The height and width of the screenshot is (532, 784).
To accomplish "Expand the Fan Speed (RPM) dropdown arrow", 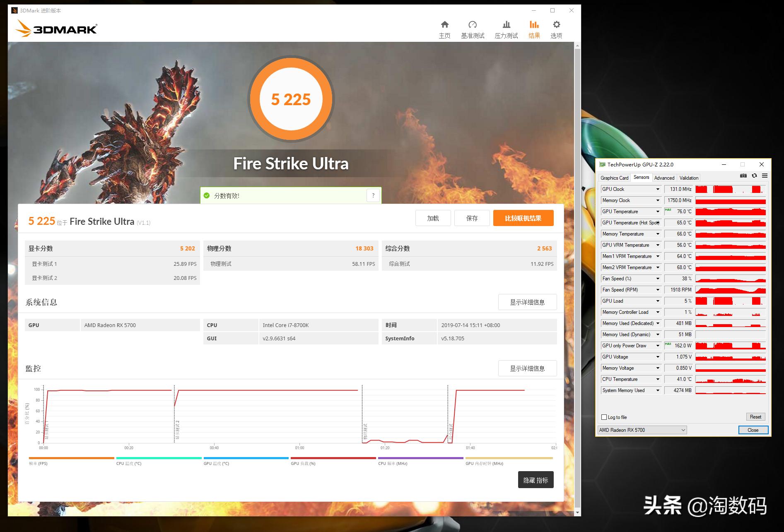I will tap(657, 290).
